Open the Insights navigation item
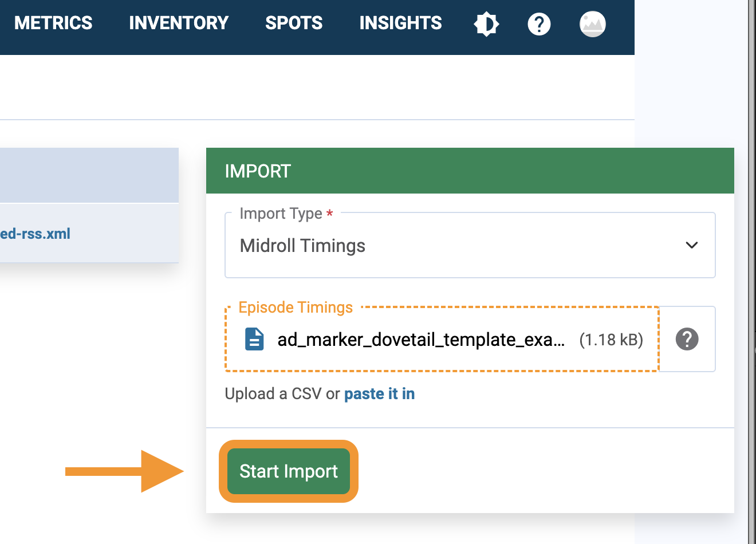The width and height of the screenshot is (756, 544). [x=400, y=23]
